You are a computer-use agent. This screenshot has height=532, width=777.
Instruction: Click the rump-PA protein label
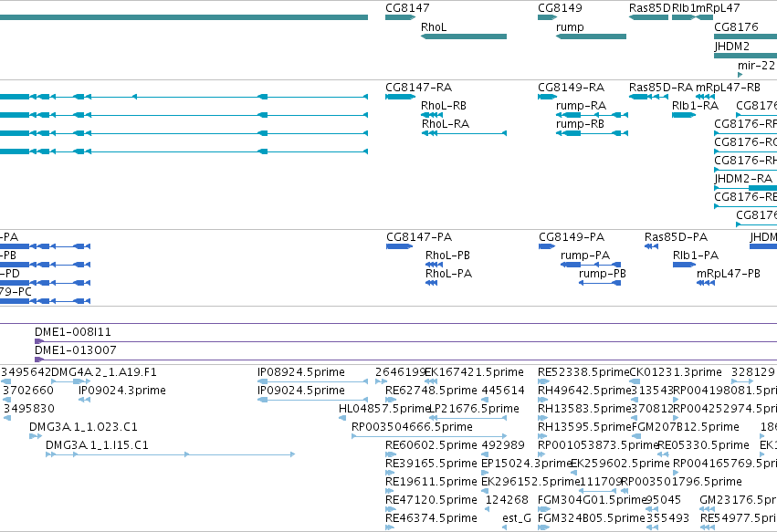[x=585, y=256]
